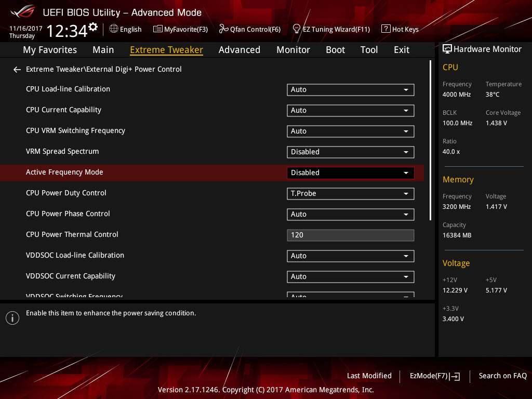The height and width of the screenshot is (399, 532).
Task: Open date and time settings gear
Action: pos(93,27)
